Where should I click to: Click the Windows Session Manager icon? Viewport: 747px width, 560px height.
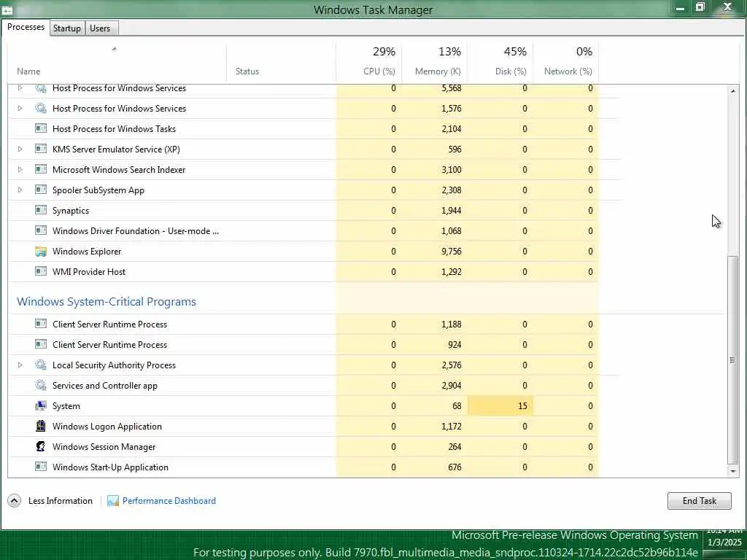[x=41, y=446]
